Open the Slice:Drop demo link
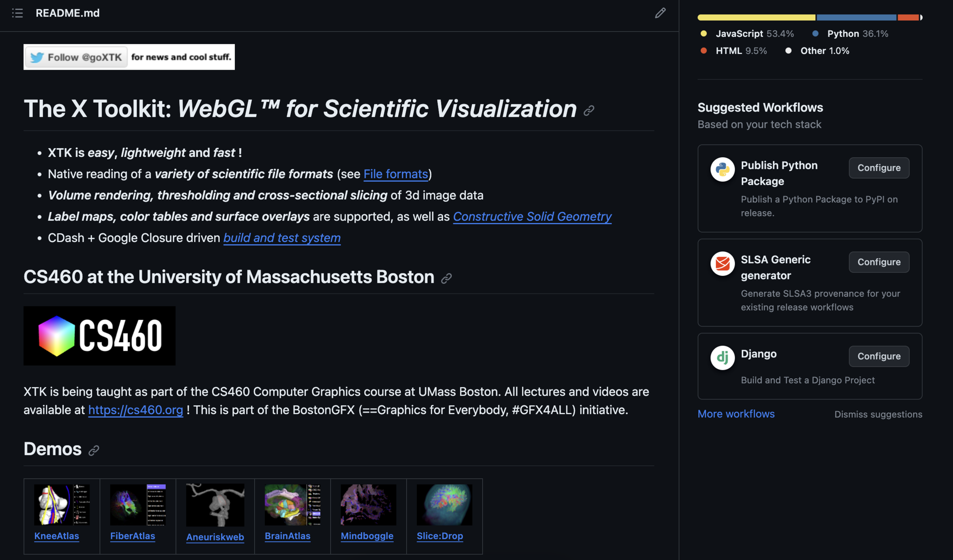Viewport: 953px width, 560px height. [439, 536]
